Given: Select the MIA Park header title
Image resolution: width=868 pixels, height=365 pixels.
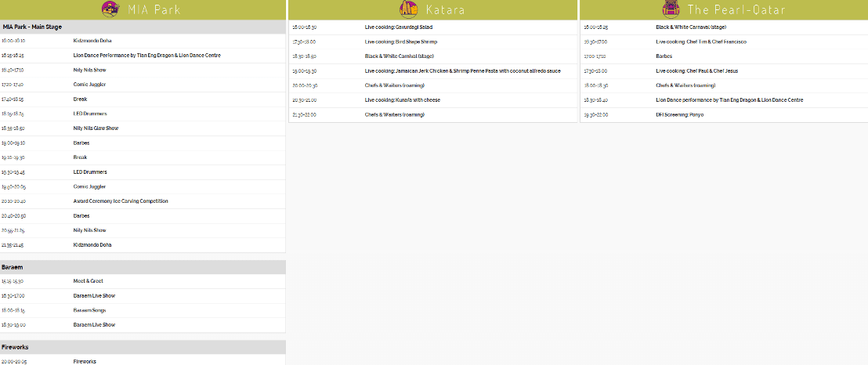Looking at the screenshot, I should coord(155,10).
